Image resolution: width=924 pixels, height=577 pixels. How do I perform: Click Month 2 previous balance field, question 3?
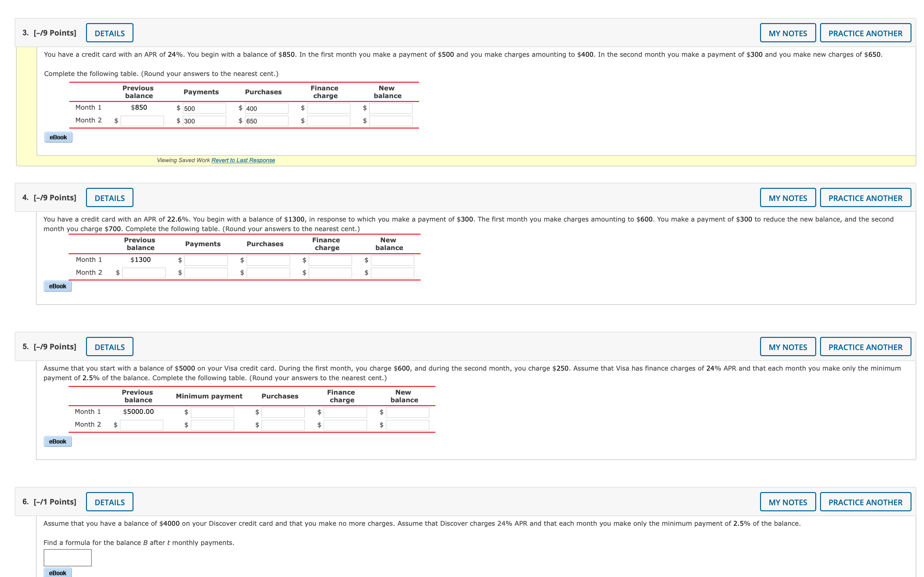click(x=142, y=121)
